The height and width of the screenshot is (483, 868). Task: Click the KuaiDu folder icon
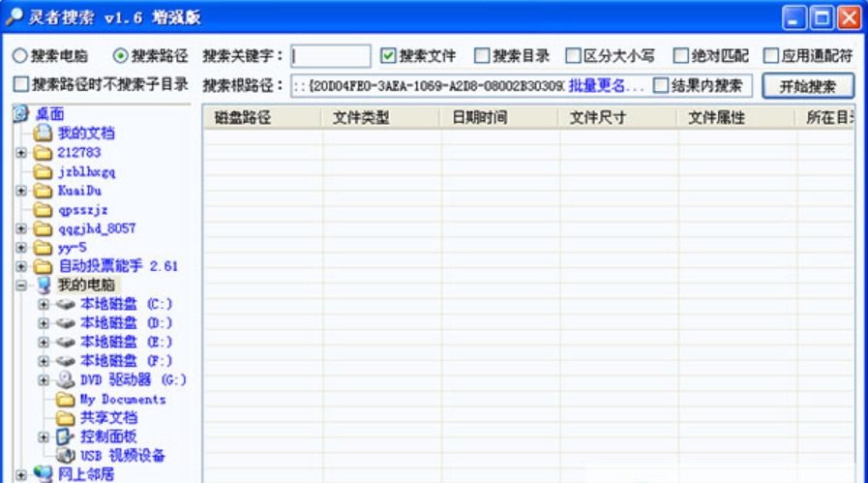43,191
